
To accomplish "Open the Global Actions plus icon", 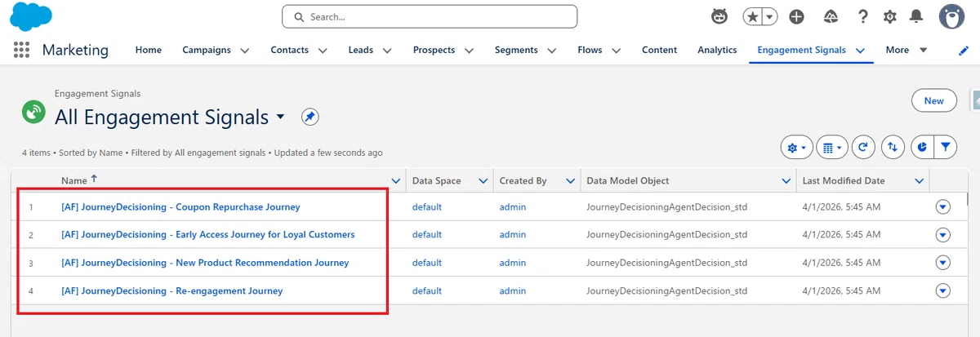I will pyautogui.click(x=796, y=16).
